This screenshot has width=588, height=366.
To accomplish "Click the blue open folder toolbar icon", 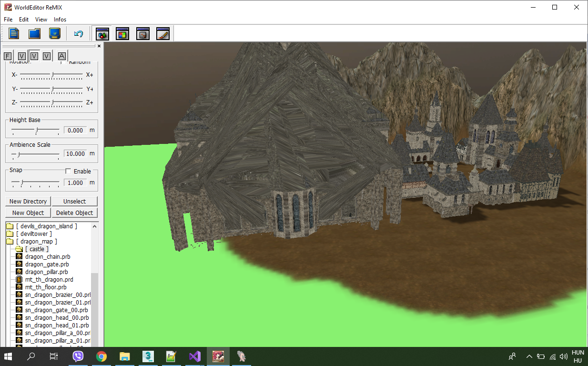I will [34, 33].
